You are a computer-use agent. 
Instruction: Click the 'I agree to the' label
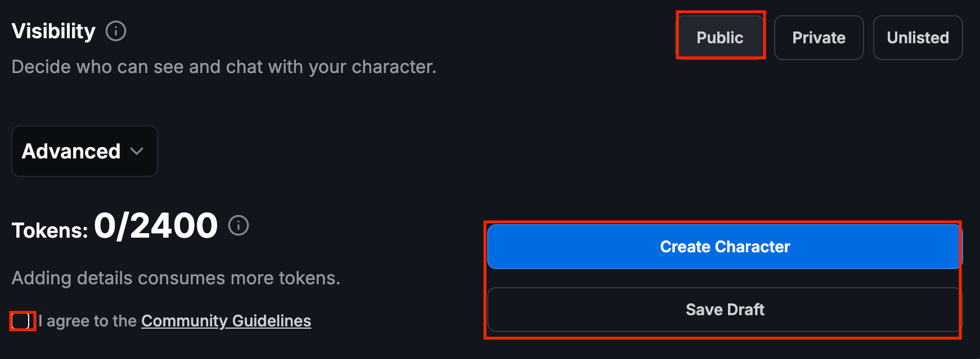click(88, 321)
